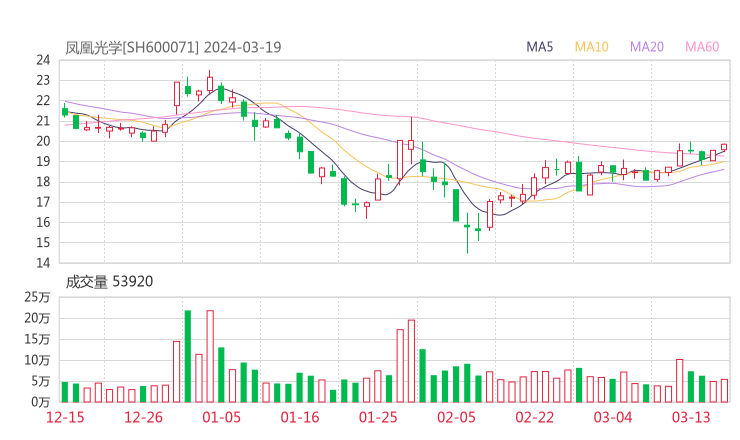Select the last volume bar on the right
The image size is (740, 440).
tap(724, 391)
